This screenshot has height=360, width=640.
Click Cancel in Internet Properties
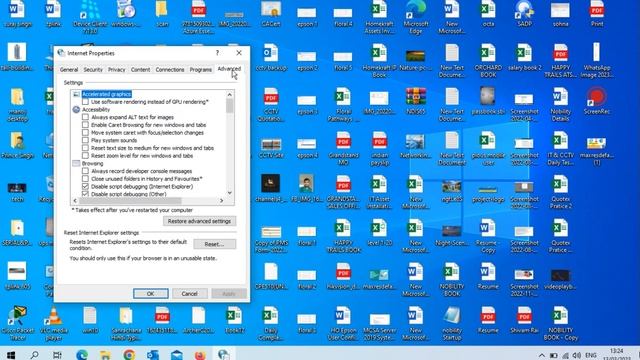[x=189, y=293]
